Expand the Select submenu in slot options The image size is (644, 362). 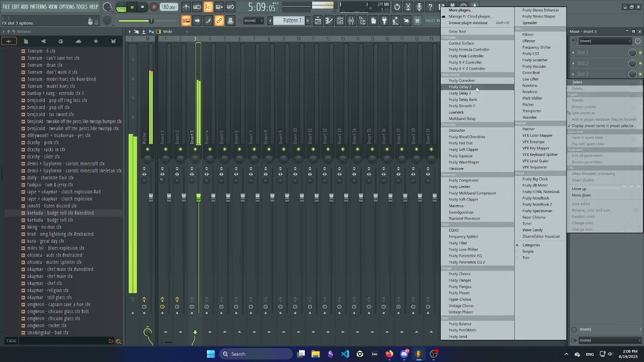[x=605, y=82]
